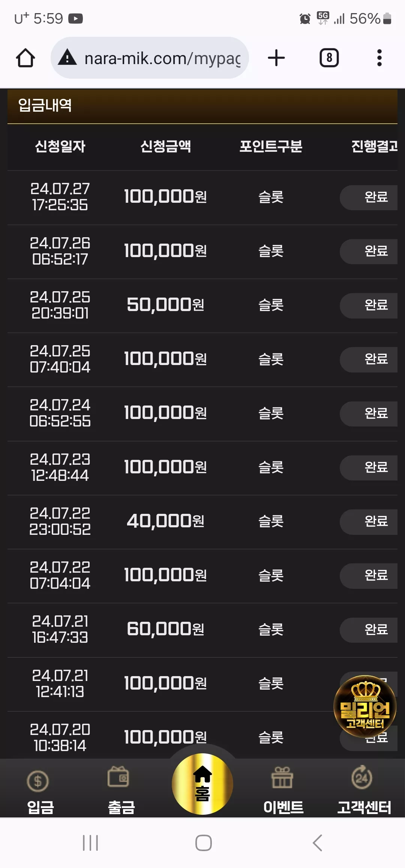
Task: Tap the 신청금액 column header
Action: click(x=165, y=146)
